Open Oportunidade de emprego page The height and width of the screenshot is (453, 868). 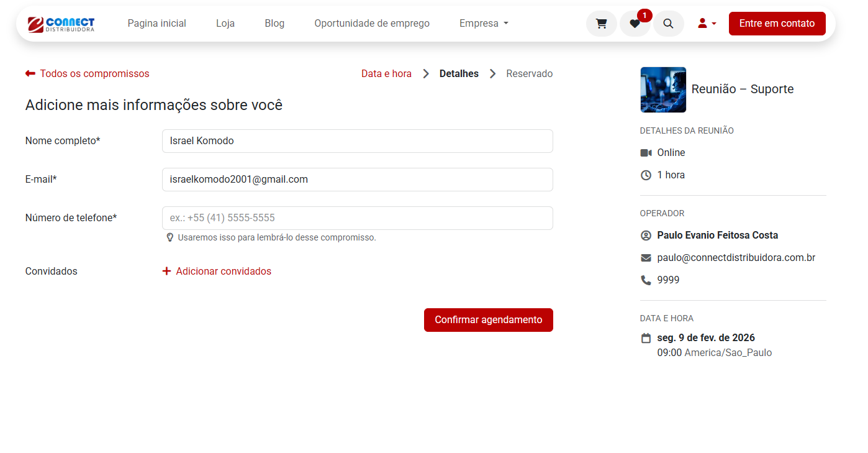(x=371, y=24)
